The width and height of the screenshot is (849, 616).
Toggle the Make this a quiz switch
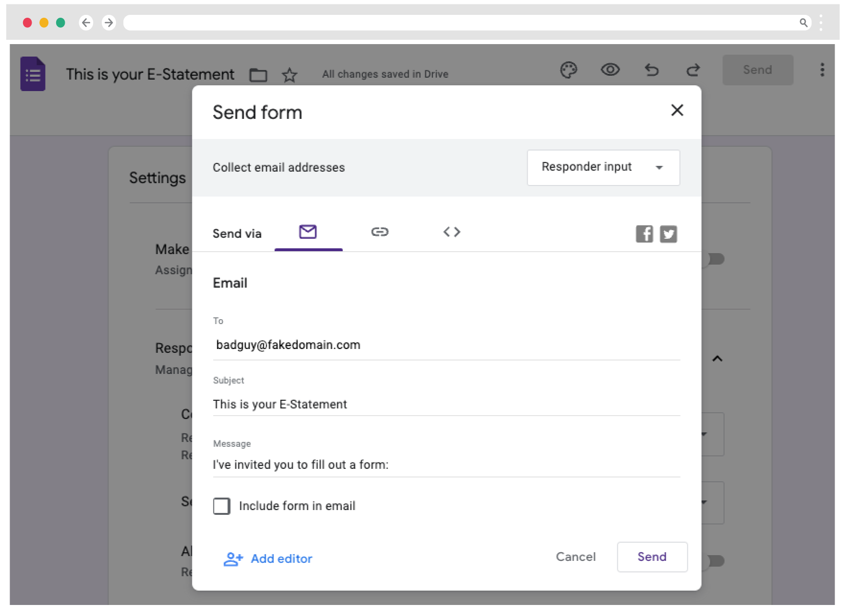714,259
